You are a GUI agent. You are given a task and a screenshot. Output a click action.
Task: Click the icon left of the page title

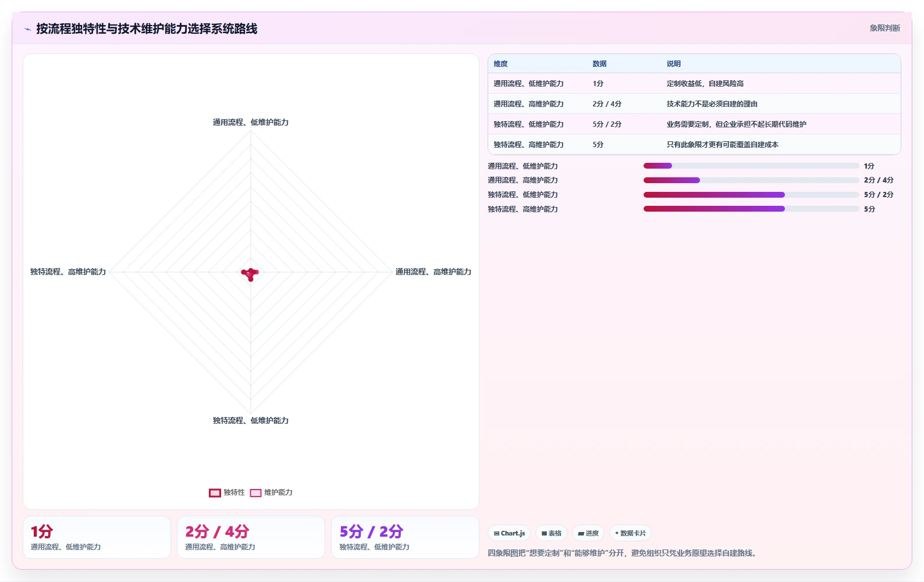click(x=27, y=29)
